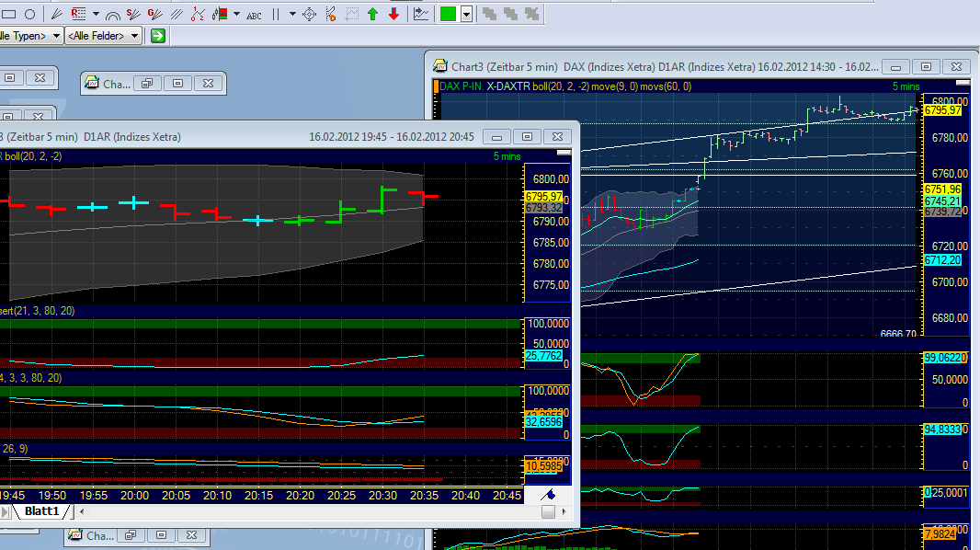Expand the color swatch dropdown arrow

466,14
